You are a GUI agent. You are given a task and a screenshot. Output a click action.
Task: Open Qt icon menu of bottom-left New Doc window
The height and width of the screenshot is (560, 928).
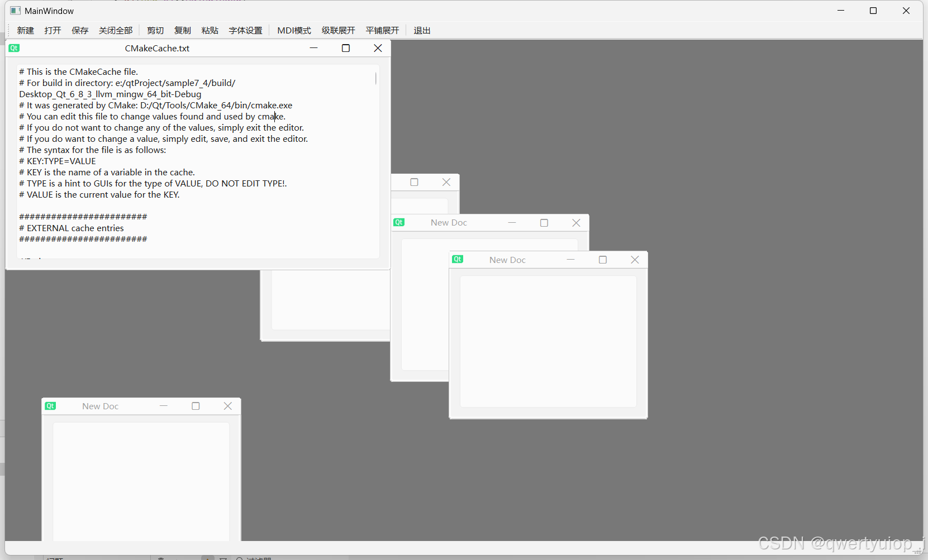point(50,406)
